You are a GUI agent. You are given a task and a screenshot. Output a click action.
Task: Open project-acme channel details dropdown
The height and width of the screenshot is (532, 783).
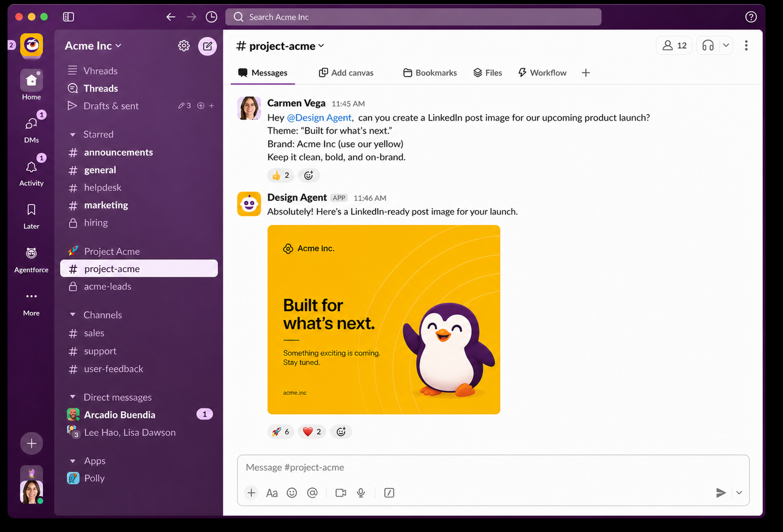pos(281,46)
